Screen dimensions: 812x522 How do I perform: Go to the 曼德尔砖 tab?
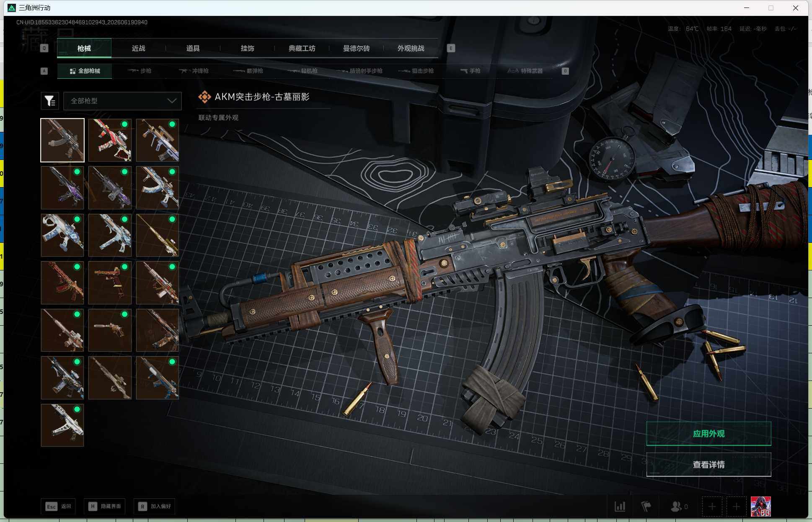point(357,48)
